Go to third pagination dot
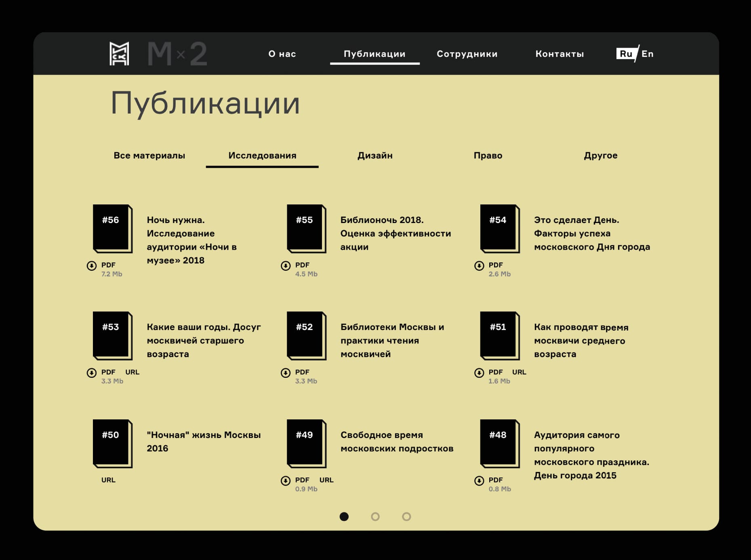The width and height of the screenshot is (751, 560). coord(406,517)
